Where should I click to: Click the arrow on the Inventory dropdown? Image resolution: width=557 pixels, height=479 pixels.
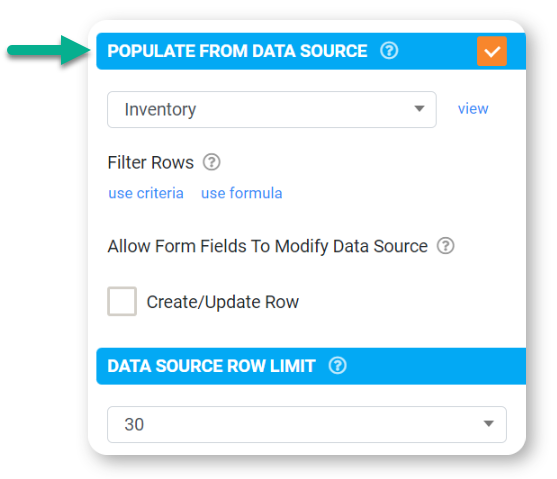point(420,108)
